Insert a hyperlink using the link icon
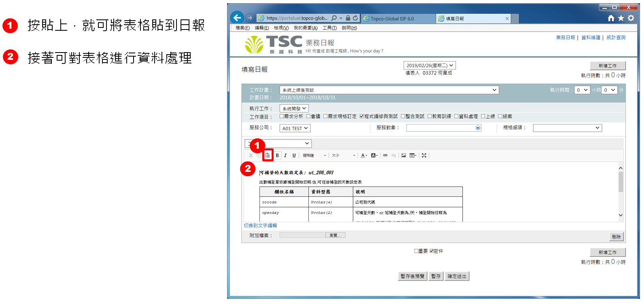This screenshot has width=644, height=304. [x=385, y=156]
